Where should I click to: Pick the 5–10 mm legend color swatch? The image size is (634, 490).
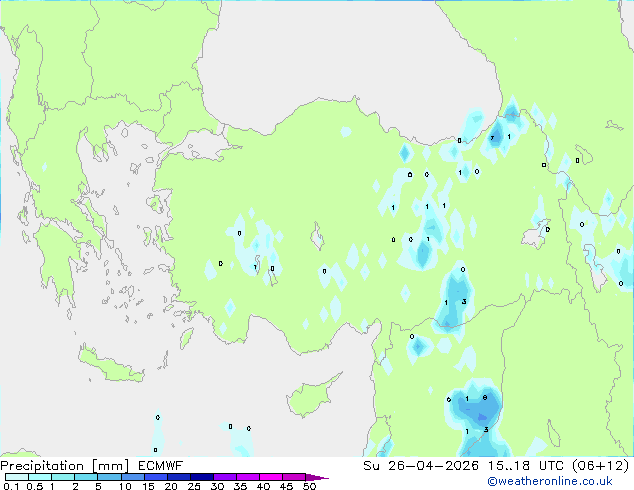point(109,477)
